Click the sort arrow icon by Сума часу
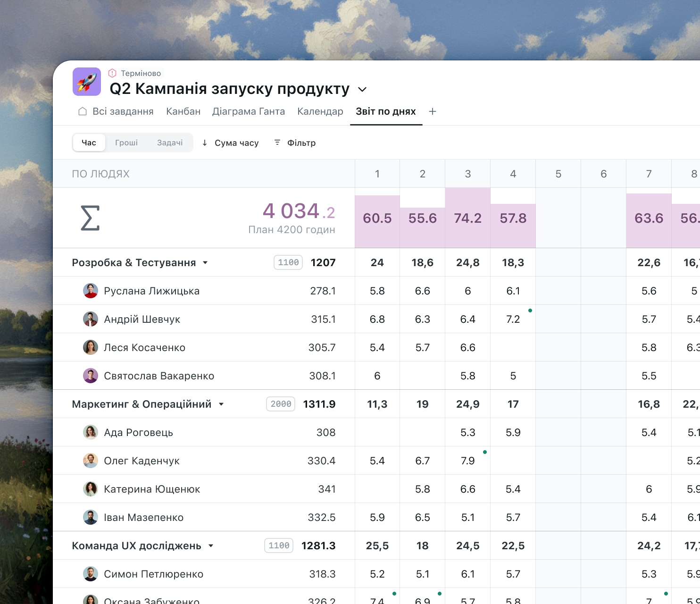This screenshot has width=700, height=604. coord(205,143)
